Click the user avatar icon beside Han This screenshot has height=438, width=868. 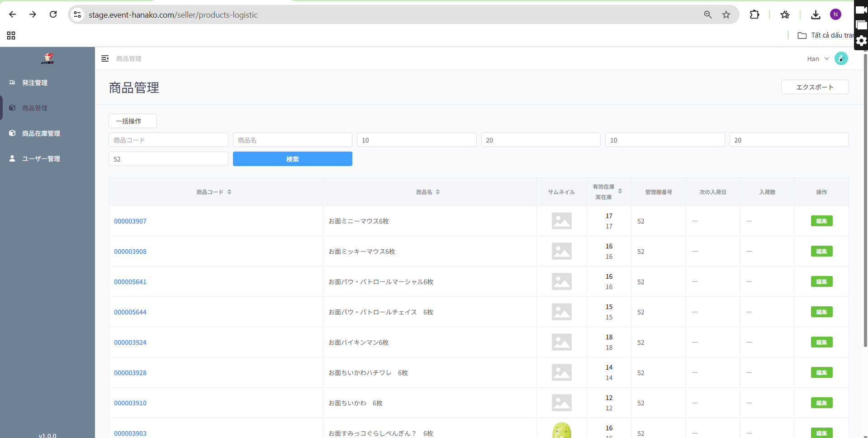(x=841, y=58)
